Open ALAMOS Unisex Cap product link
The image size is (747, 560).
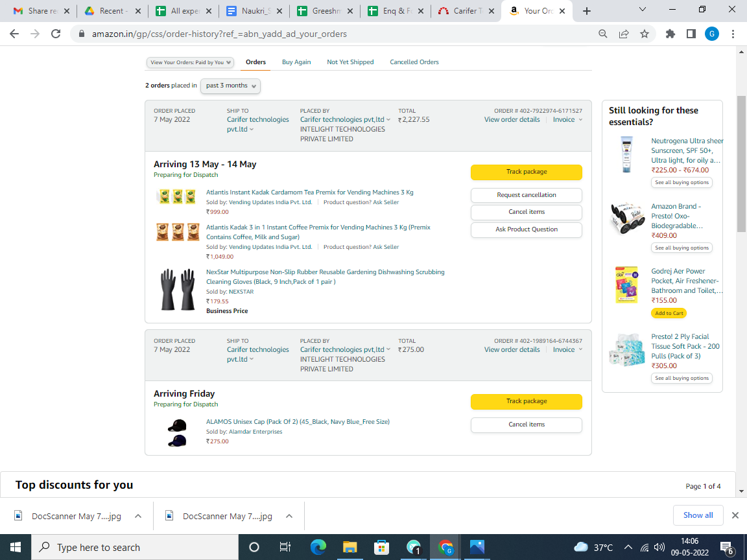(298, 422)
